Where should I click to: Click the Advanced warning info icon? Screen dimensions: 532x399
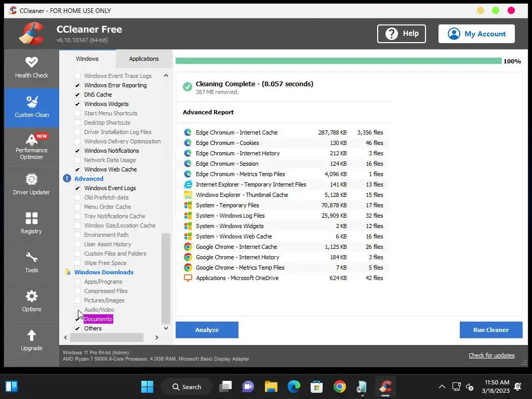coord(67,179)
